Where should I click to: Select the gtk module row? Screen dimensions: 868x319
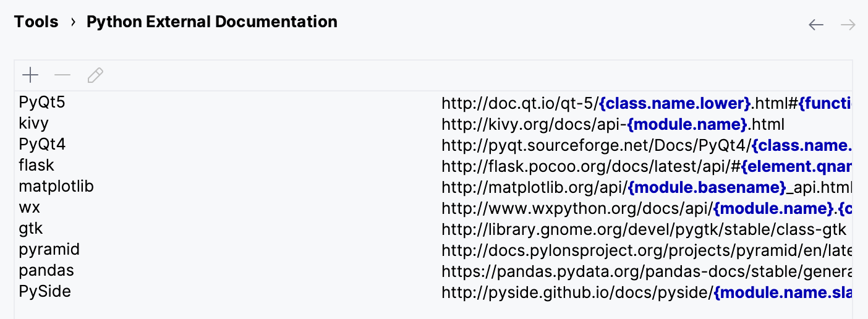coord(433,229)
